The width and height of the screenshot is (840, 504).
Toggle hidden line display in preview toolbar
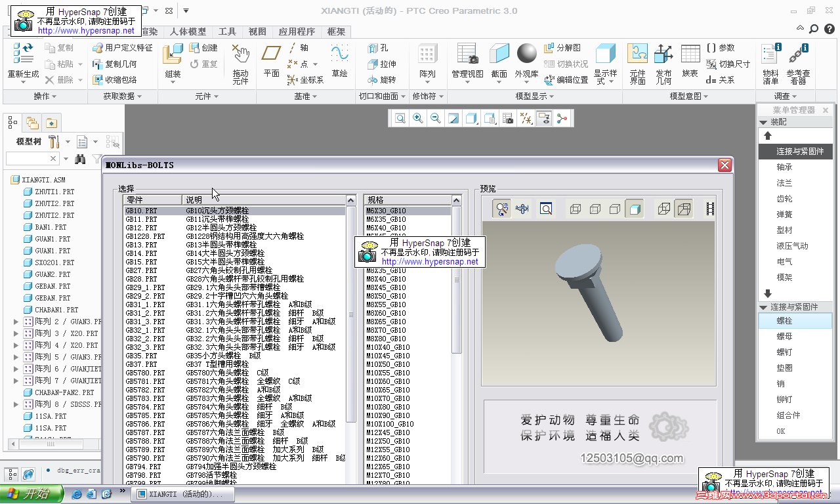coord(595,209)
